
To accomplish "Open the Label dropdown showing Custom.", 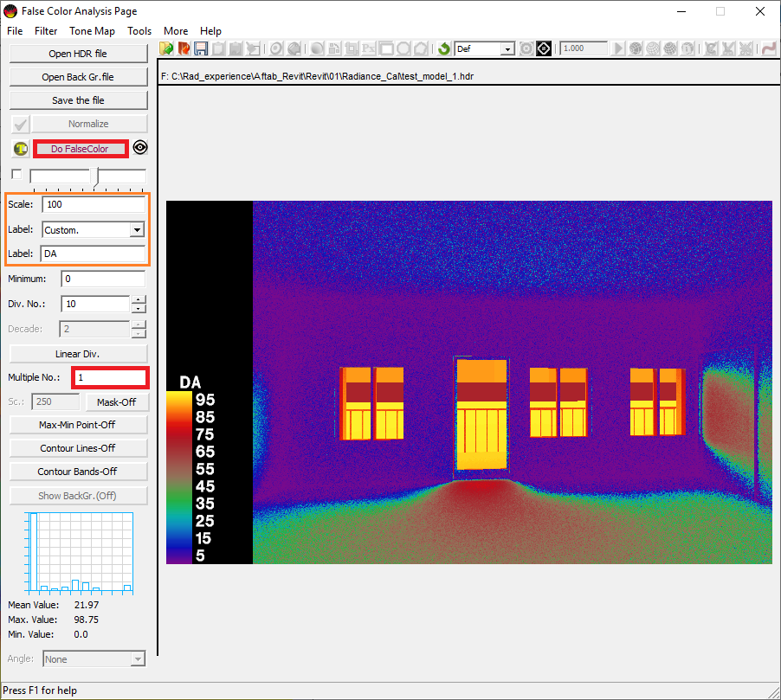I will [137, 229].
